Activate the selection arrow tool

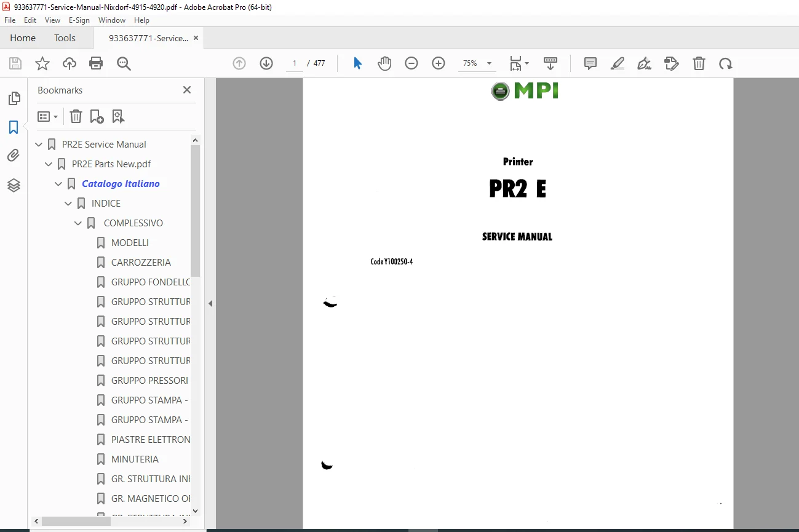point(357,63)
